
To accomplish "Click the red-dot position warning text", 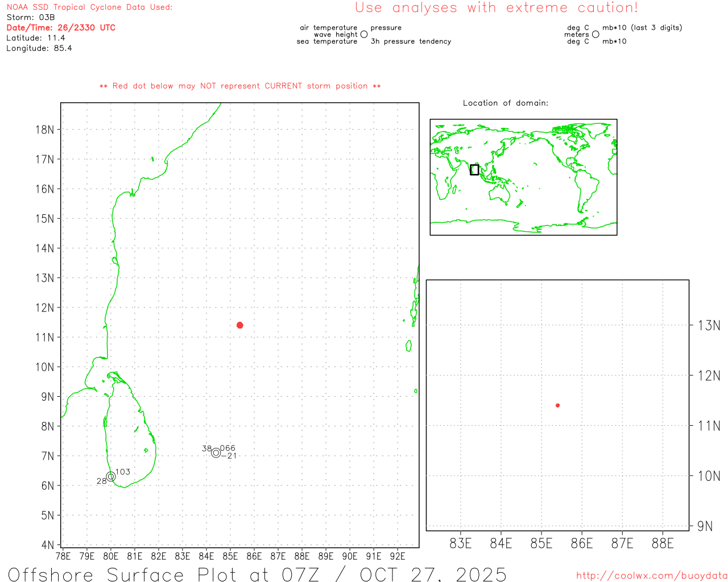I will (240, 86).
